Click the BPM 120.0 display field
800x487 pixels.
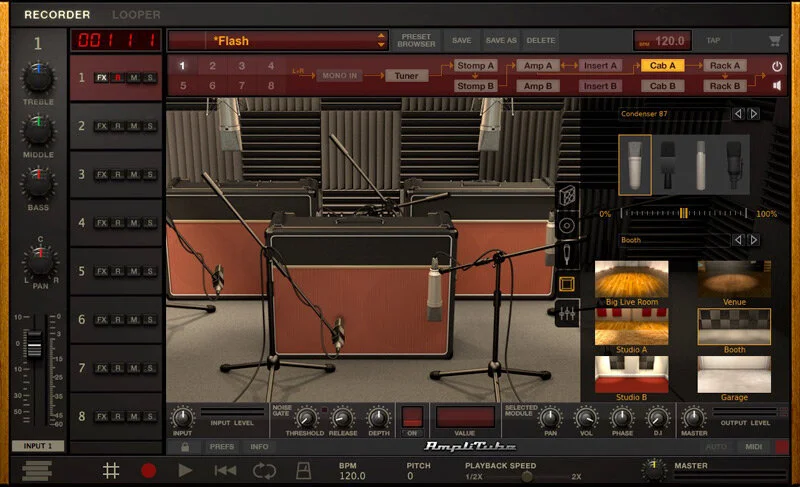point(662,40)
